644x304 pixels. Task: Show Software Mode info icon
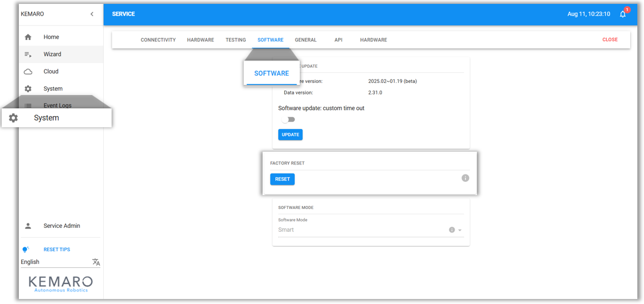452,230
